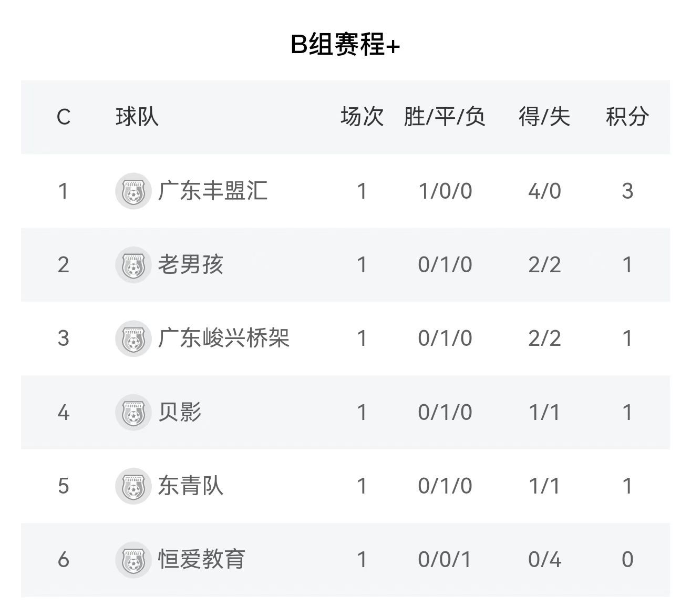Click the 球队 column header
This screenshot has width=691, height=616.
click(137, 117)
